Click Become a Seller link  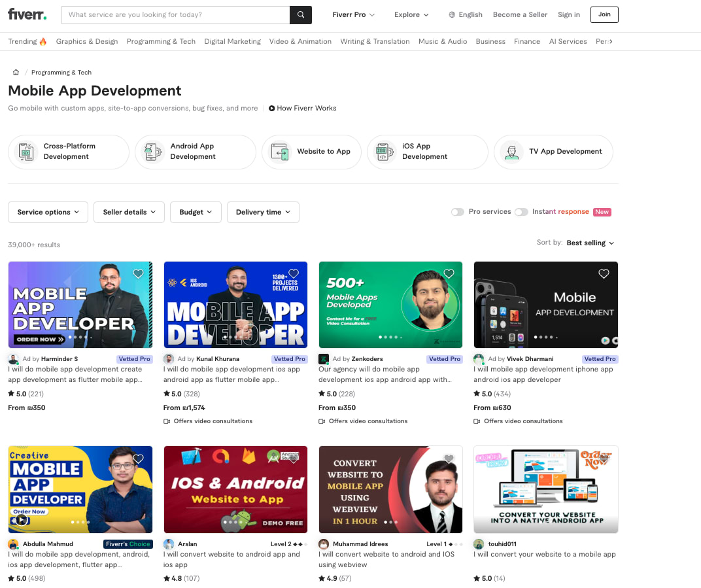coord(520,15)
